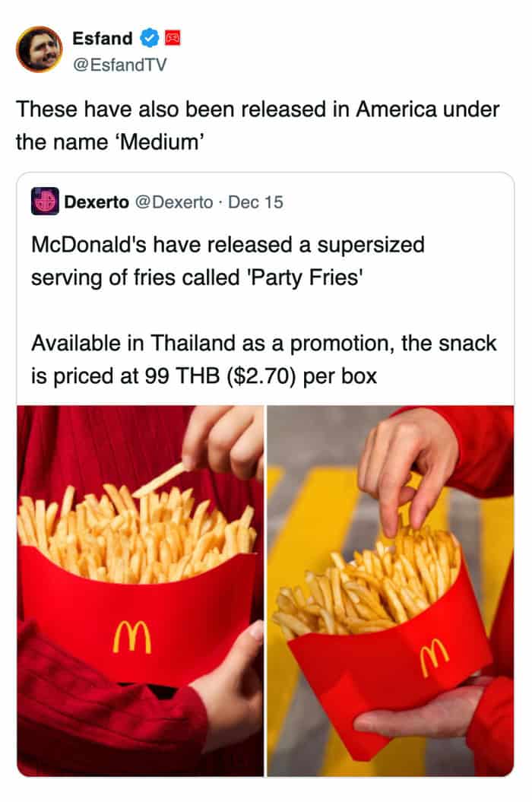Click the McDonald's logo on left box
Screen dimensions: 532x802
[x=132, y=637]
